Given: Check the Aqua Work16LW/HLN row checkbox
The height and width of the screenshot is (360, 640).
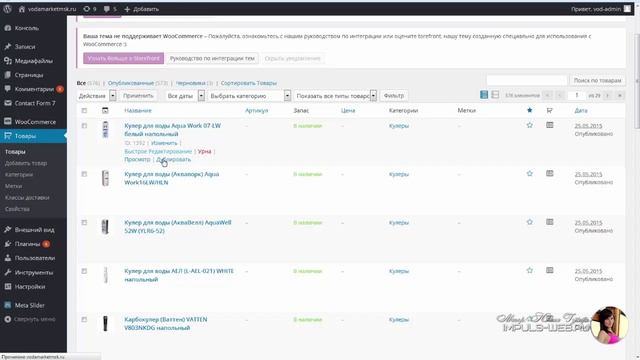Looking at the screenshot, I should (84, 174).
